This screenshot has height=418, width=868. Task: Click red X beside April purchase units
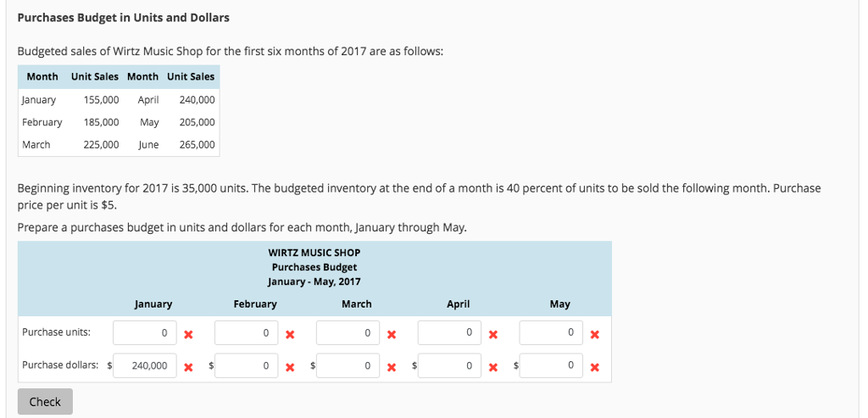[493, 334]
